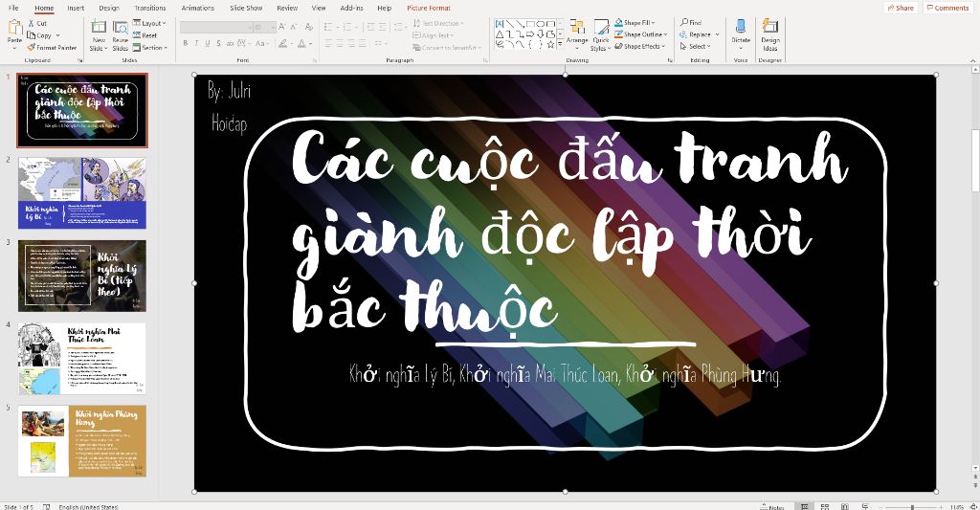Image resolution: width=980 pixels, height=510 pixels.
Task: Switch to the Design tab
Action: pyautogui.click(x=109, y=8)
